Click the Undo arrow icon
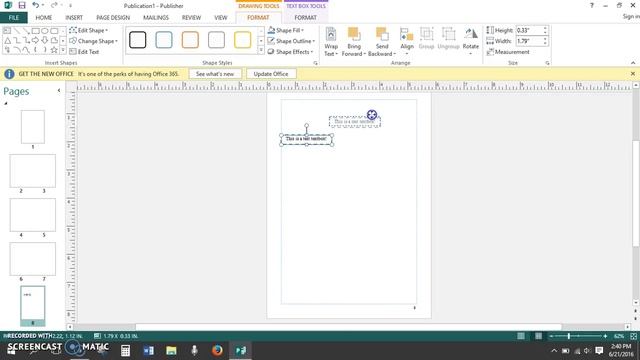The height and width of the screenshot is (360, 640). (x=36, y=5)
